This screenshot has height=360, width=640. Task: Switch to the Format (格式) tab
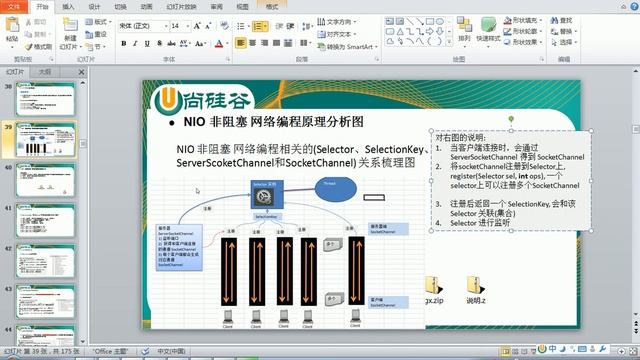tap(272, 7)
